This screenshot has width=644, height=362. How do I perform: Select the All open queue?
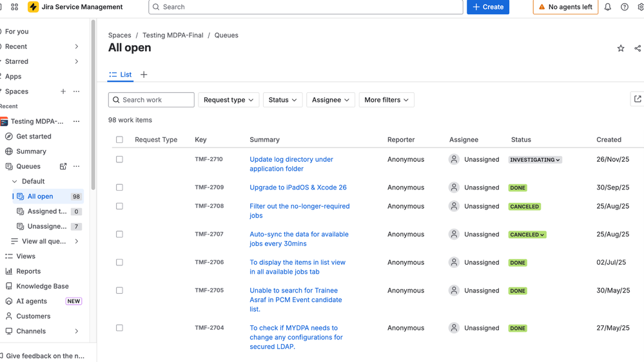pos(48,196)
